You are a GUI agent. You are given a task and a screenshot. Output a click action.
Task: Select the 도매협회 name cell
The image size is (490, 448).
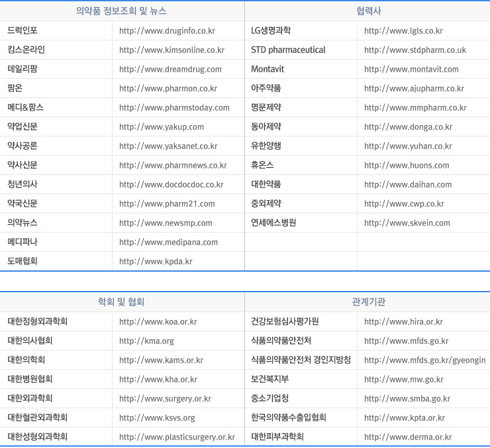23,261
